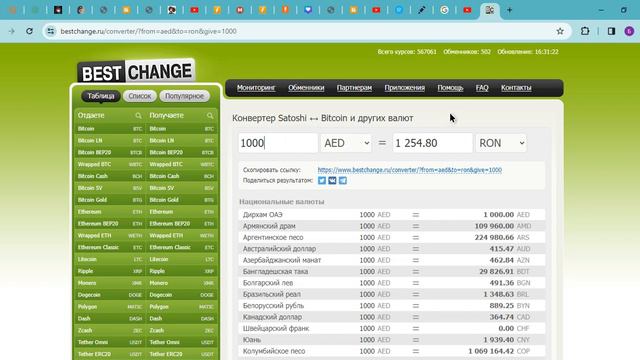Click the Колумбийское песо row
The width and height of the screenshot is (640, 360).
point(392,351)
